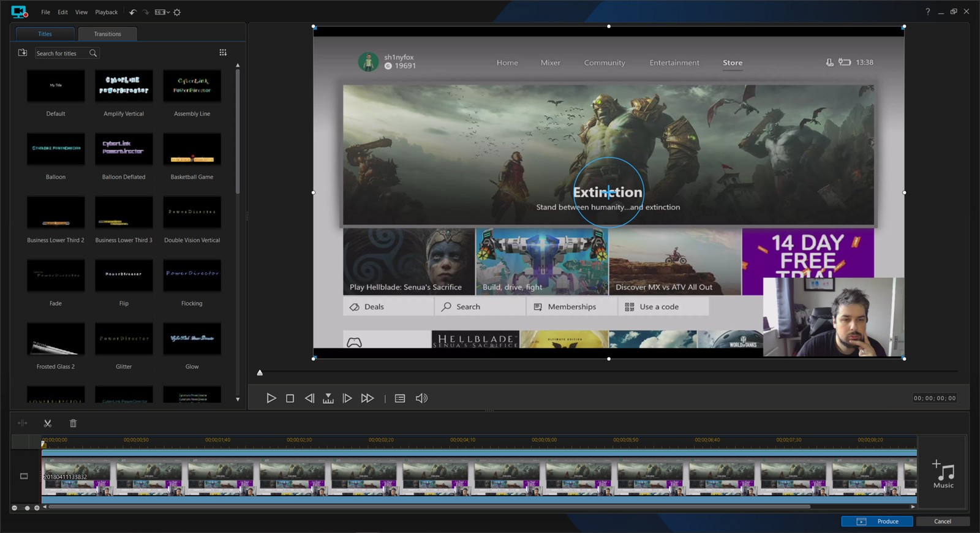Image resolution: width=980 pixels, height=533 pixels.
Task: Select the Business Lower Third 3 template
Action: tap(124, 219)
